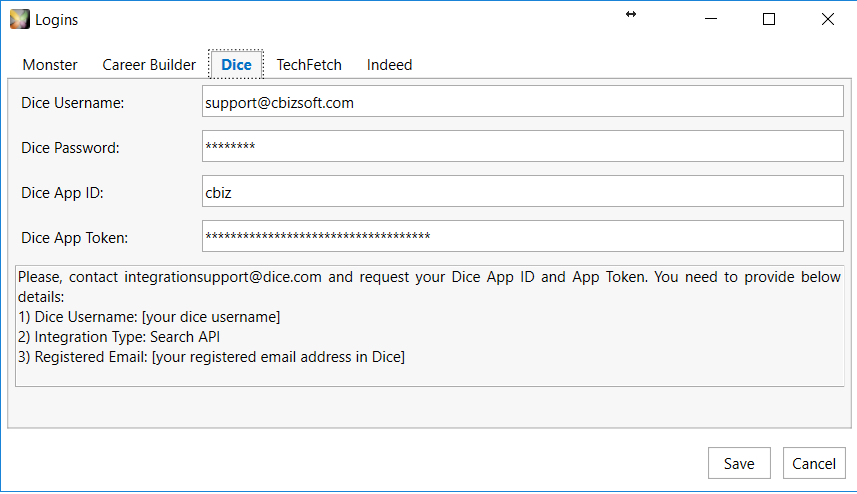This screenshot has width=857, height=494.
Task: Minimize the Logins window
Action: click(x=711, y=19)
